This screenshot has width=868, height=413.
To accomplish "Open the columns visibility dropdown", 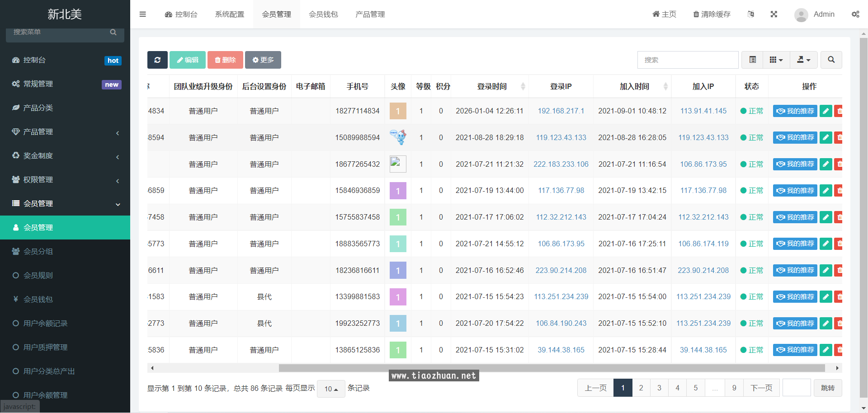I will (776, 60).
